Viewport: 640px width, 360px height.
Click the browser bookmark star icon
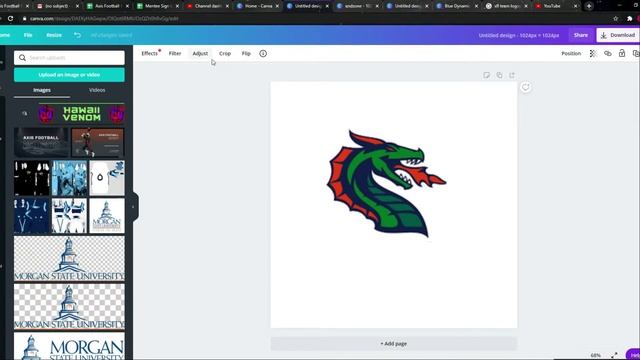pos(616,18)
